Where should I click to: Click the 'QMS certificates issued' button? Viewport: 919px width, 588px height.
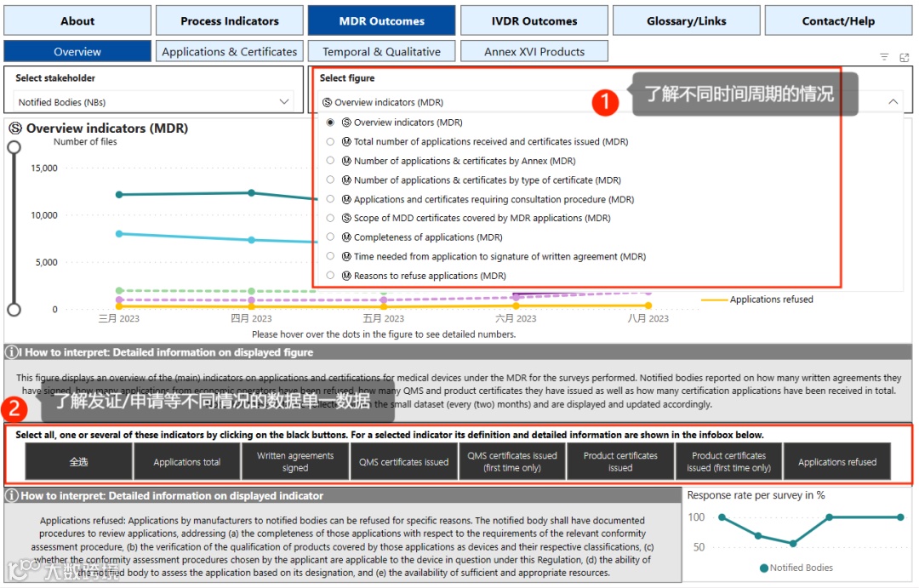click(404, 462)
